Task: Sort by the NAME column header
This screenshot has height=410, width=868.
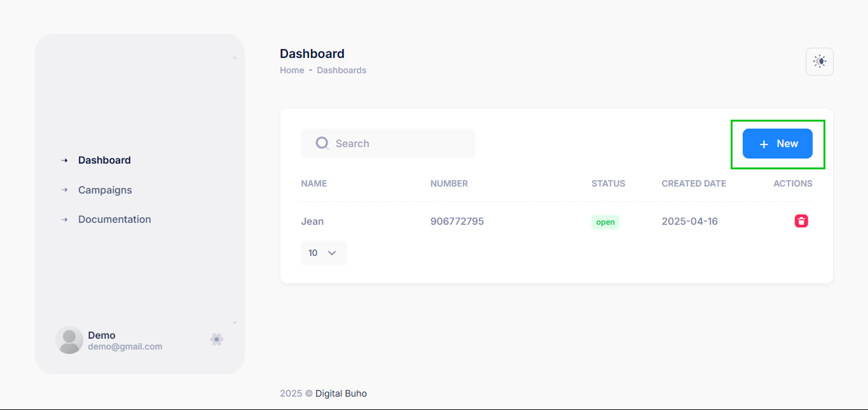Action: pos(314,183)
